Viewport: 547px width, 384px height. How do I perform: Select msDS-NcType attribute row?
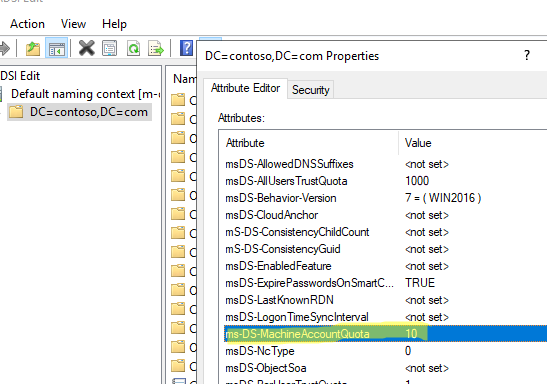click(386, 351)
